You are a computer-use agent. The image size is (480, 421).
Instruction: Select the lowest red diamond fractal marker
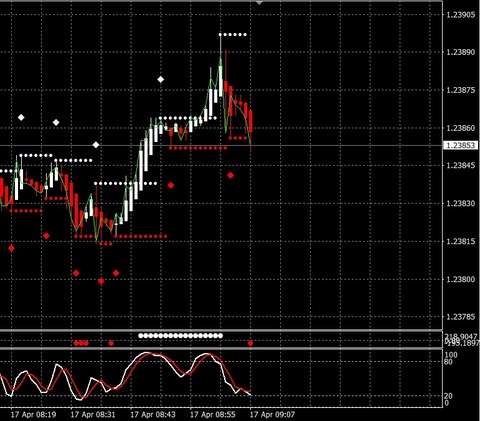pos(101,281)
